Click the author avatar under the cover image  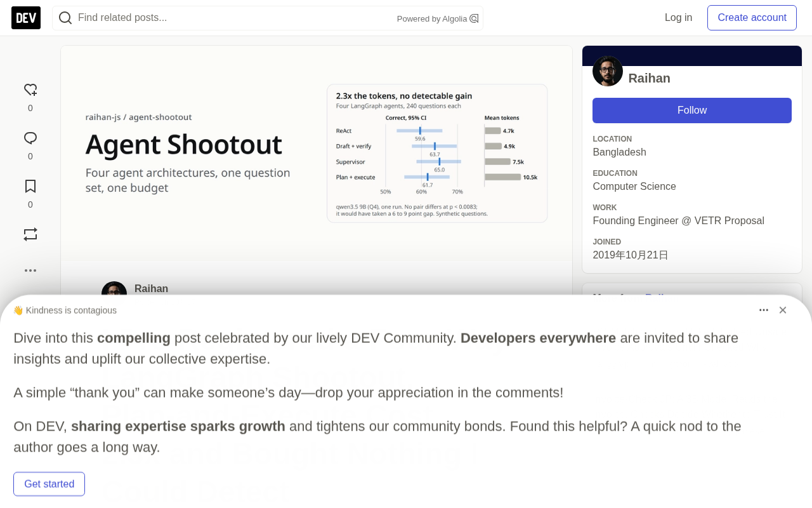click(114, 288)
